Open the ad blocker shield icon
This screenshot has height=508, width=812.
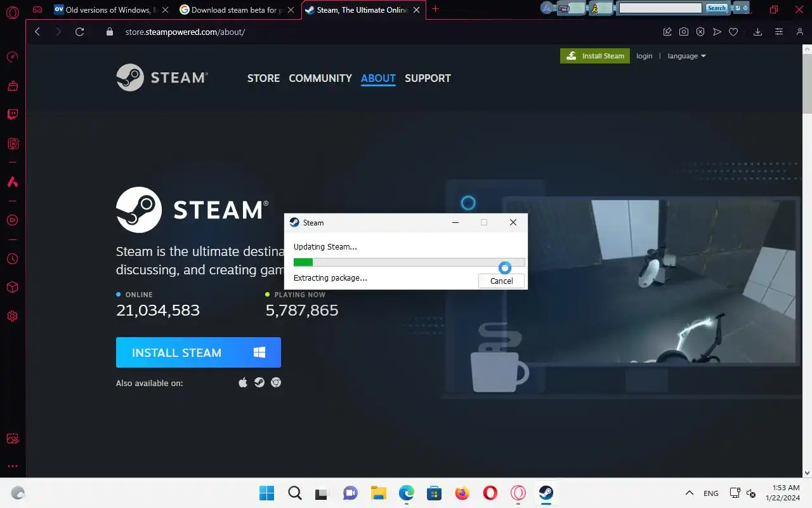click(x=700, y=32)
